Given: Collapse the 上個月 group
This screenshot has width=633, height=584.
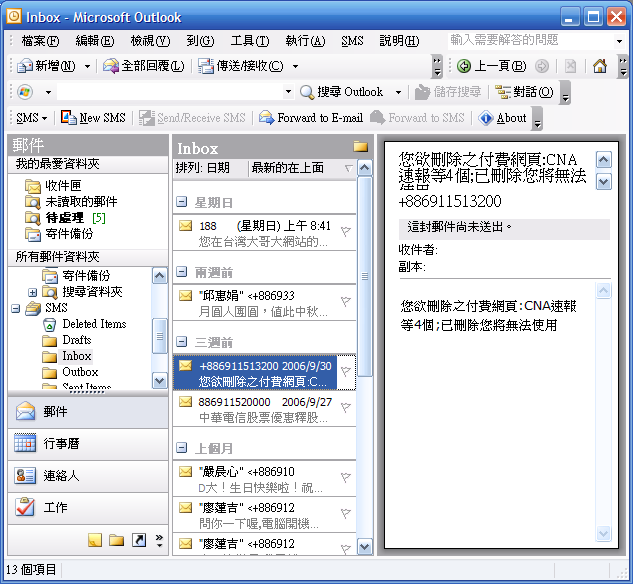Looking at the screenshot, I should coord(182,448).
